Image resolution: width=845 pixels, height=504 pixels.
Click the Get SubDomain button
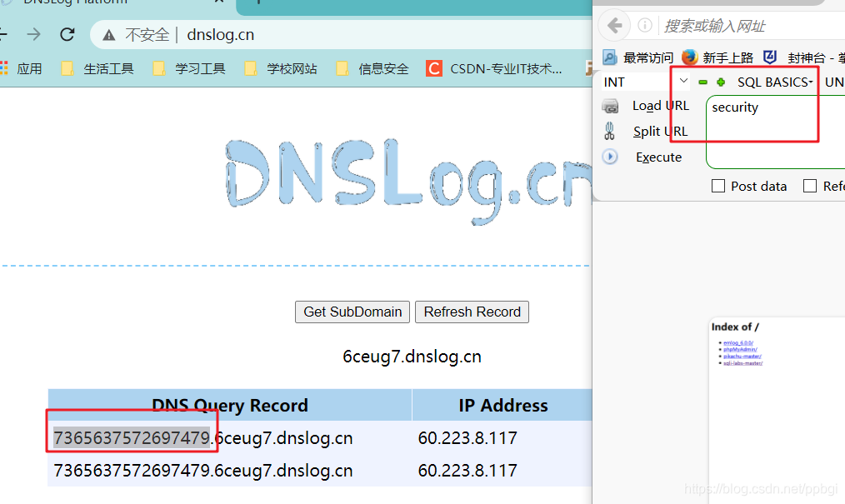[352, 312]
